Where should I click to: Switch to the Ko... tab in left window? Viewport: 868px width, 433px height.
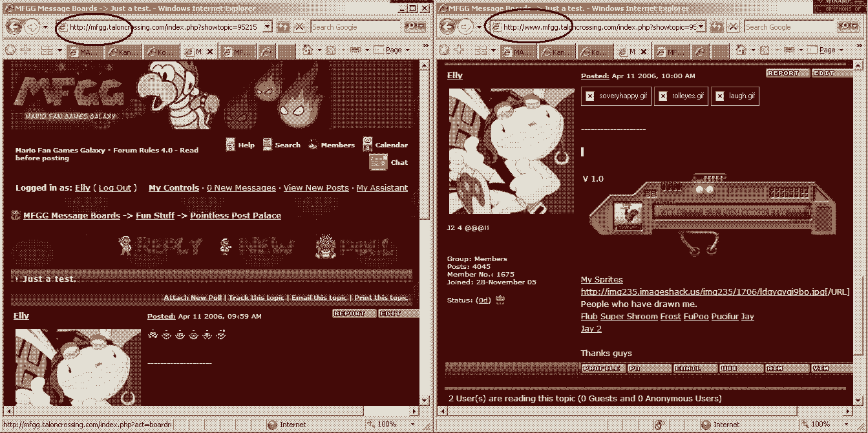[162, 51]
